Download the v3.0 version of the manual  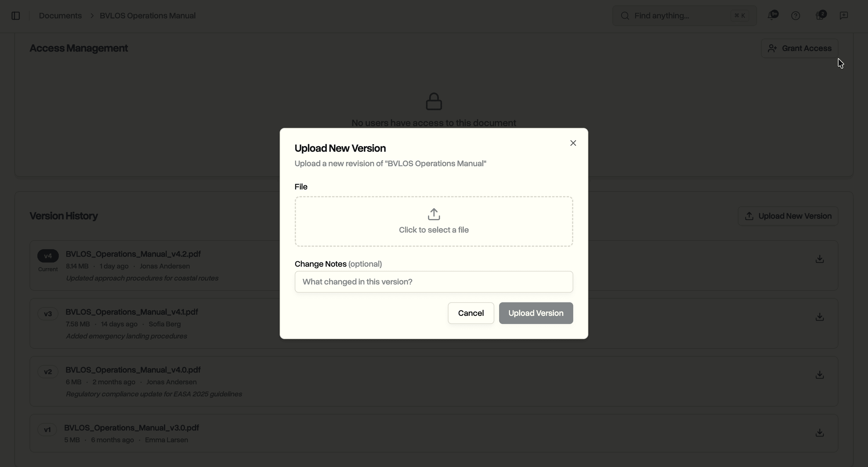point(819,433)
